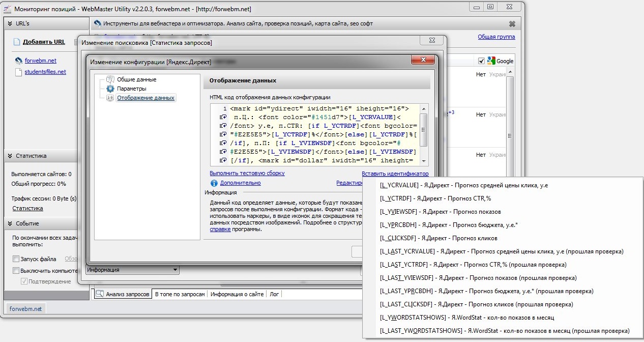
Task: Choose [L_CLICKSDF] Прогноз кликов menu entry
Action: click(438, 238)
